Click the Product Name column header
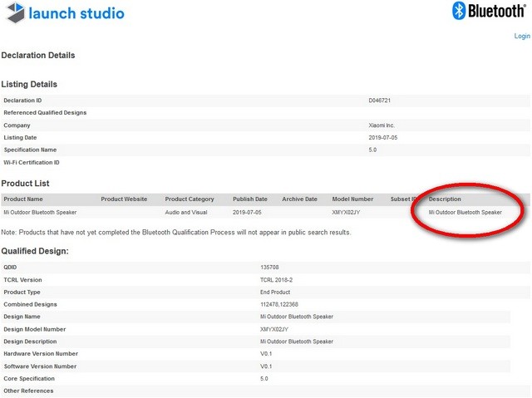Screen dimensions: 532x398 point(23,199)
